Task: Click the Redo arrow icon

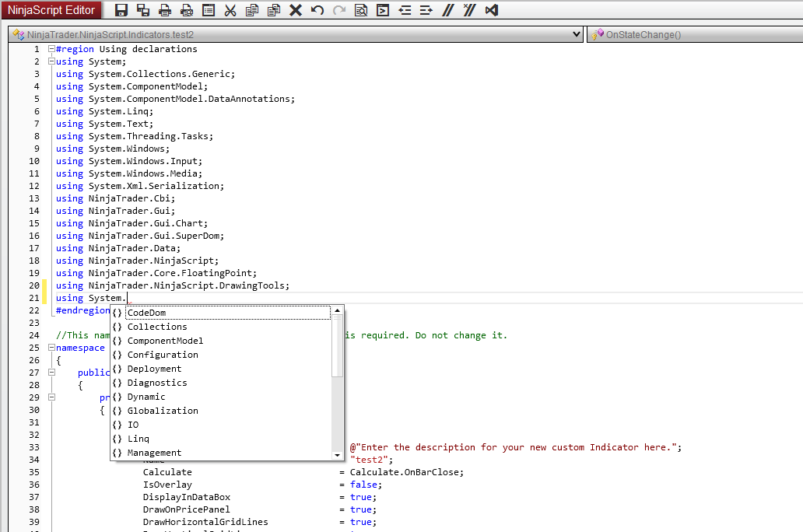Action: point(339,10)
